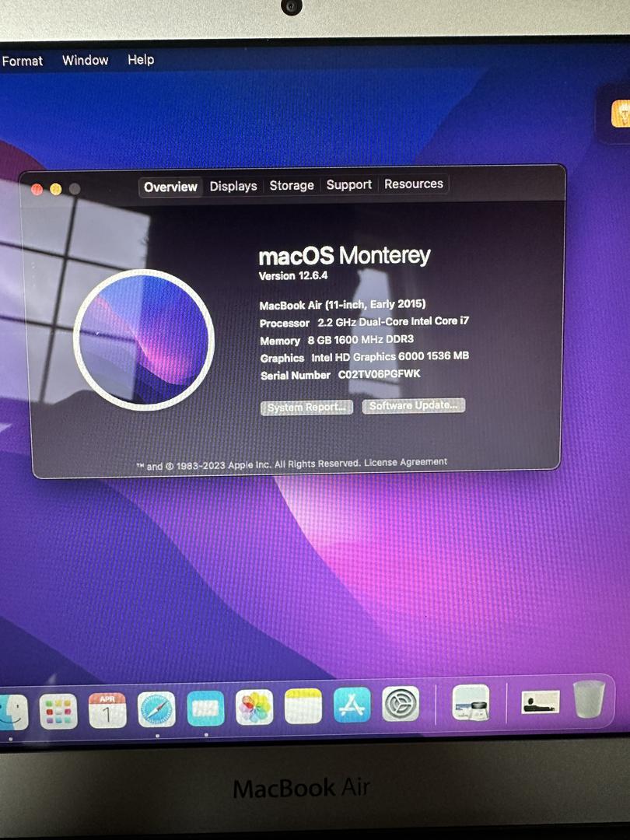Click the Serial Number label

296,376
